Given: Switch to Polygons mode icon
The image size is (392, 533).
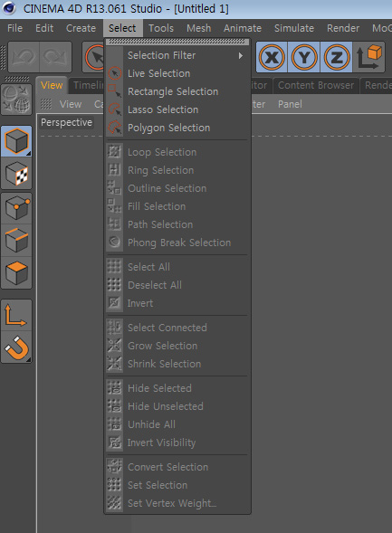Looking at the screenshot, I should coord(16,272).
